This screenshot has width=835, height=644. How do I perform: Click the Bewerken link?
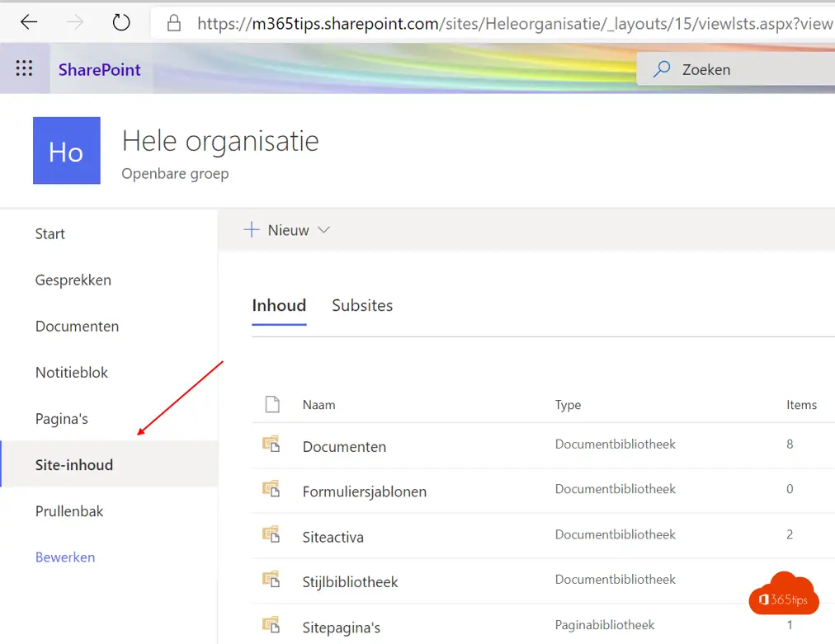64,557
